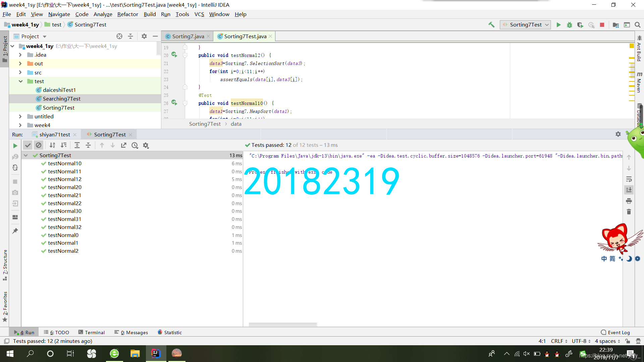
Task: Clear console trash icon
Action: pos(629,212)
